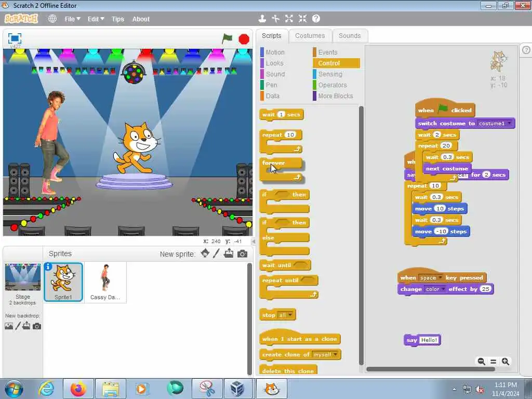Paint a new backdrop

(18, 326)
